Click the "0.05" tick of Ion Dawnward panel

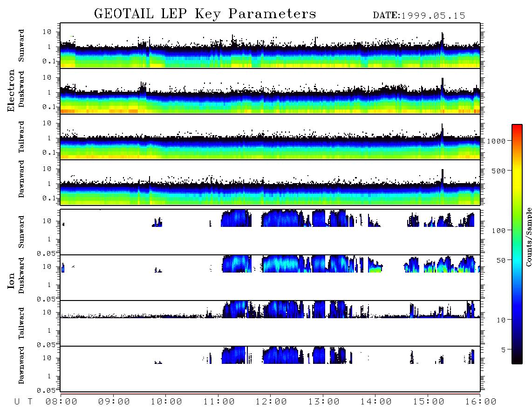click(46, 390)
